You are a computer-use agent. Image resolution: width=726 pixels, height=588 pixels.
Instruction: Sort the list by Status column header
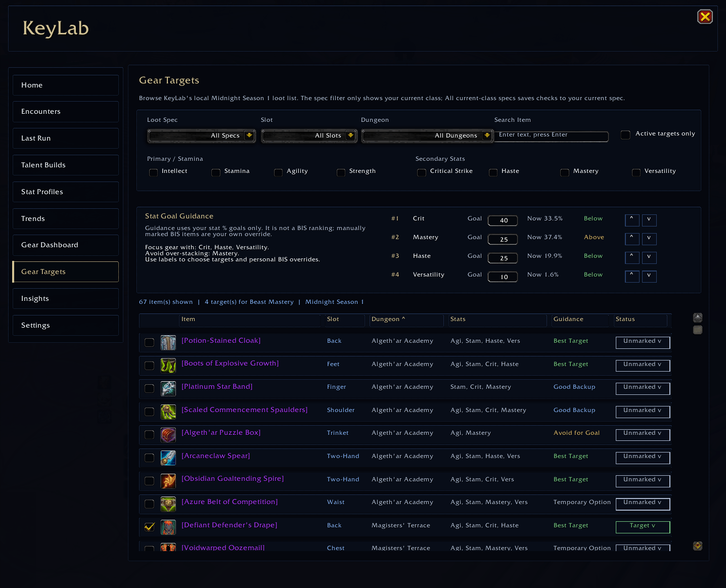(x=641, y=320)
